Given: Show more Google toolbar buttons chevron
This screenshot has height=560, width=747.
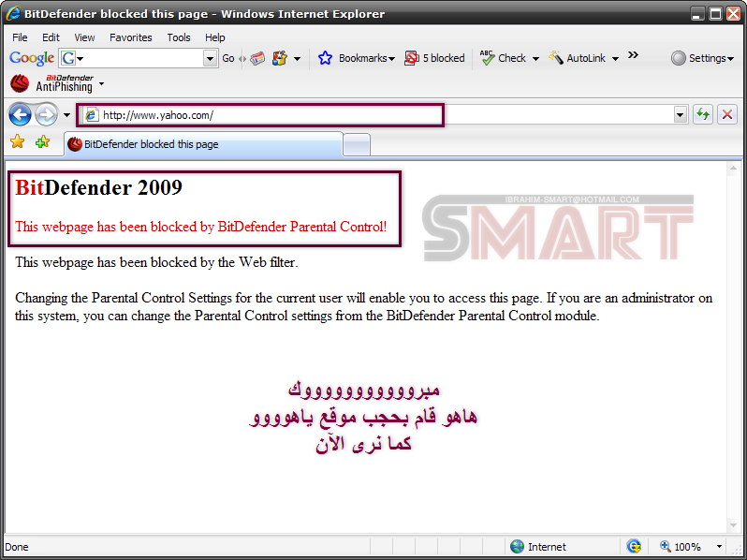Looking at the screenshot, I should click(633, 55).
